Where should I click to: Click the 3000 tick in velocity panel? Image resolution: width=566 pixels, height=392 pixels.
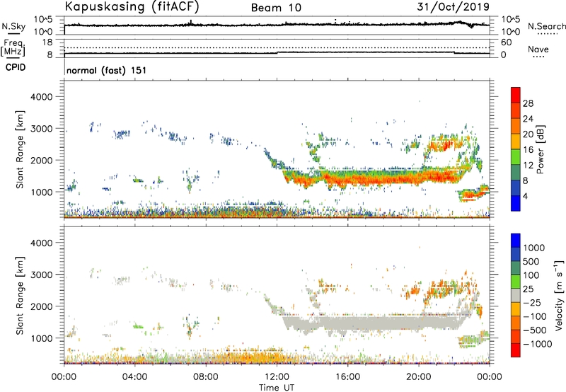tap(41, 275)
